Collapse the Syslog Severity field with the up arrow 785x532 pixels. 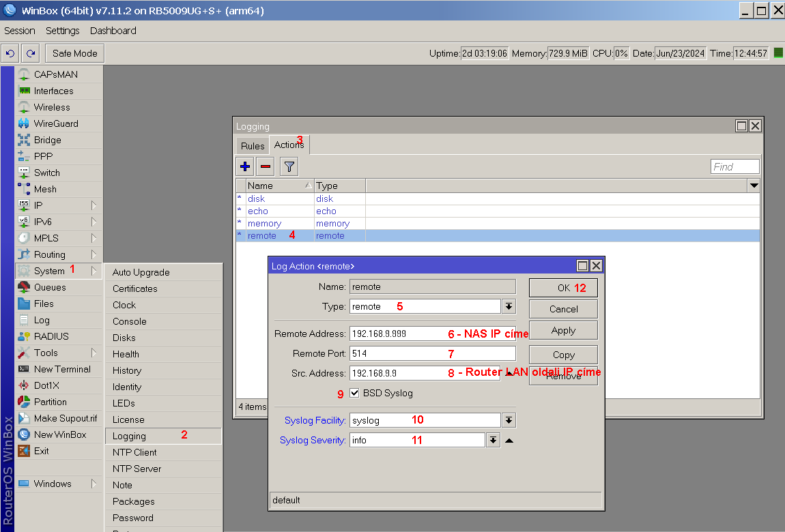click(x=509, y=441)
